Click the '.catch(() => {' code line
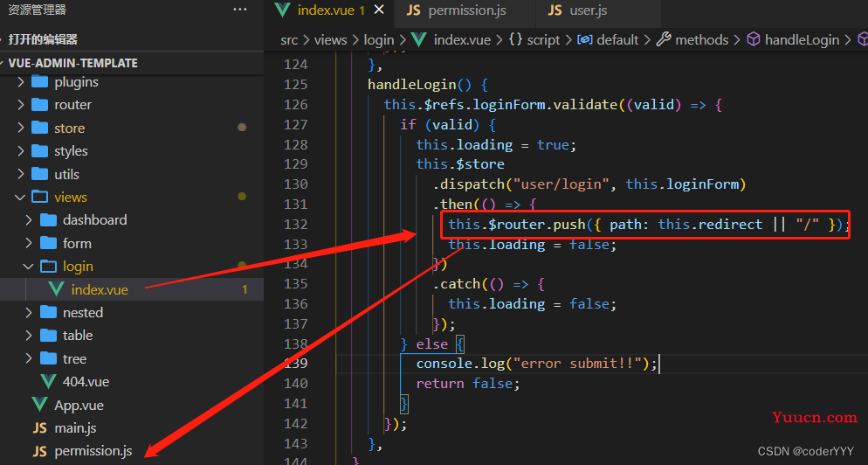868x465 pixels. point(489,284)
